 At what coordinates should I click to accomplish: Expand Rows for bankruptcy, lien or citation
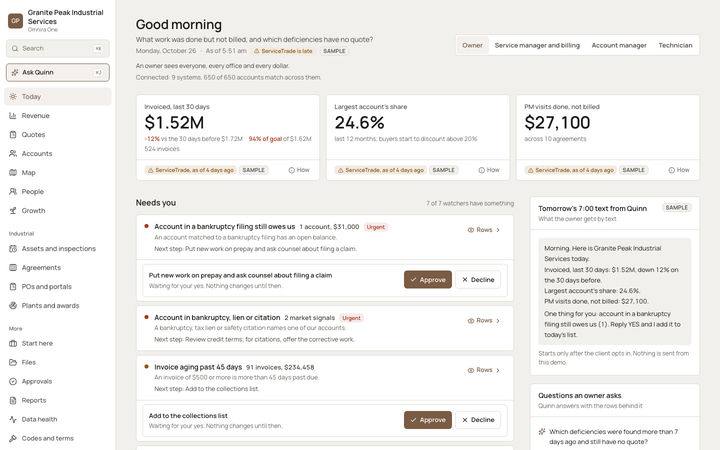[484, 321]
